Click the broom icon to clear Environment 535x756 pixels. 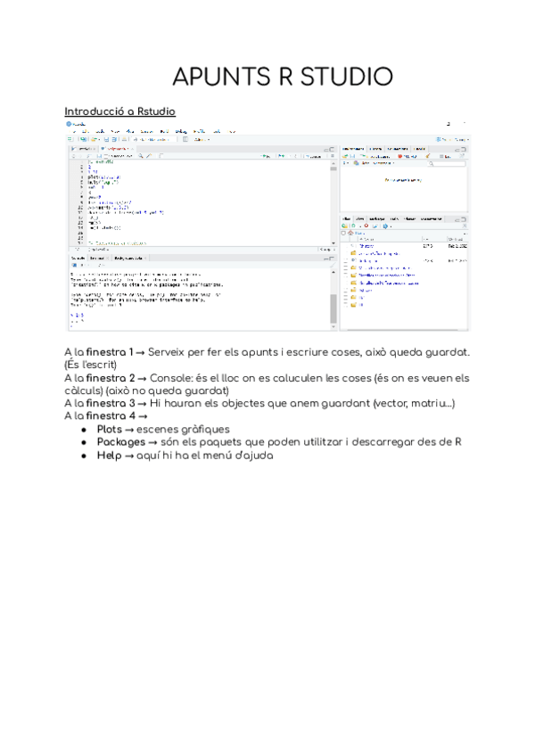(429, 155)
